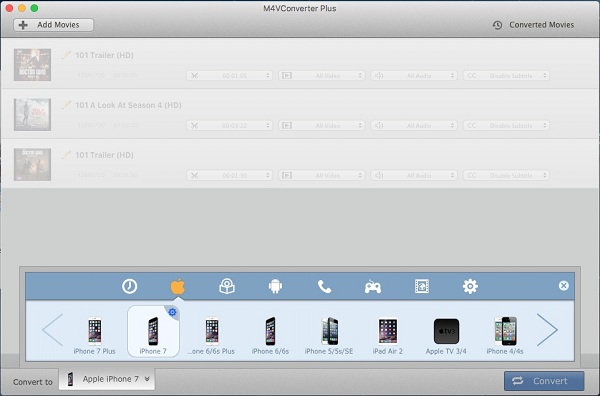Select the Season 4 movie thumbnail
This screenshot has height=396, width=600.
[x=33, y=114]
